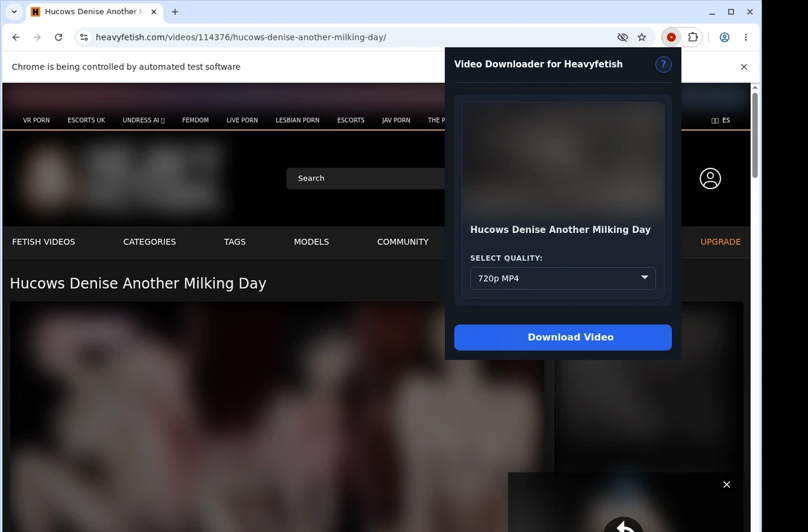Image resolution: width=808 pixels, height=532 pixels.
Task: Open the user account icon
Action: point(710,178)
